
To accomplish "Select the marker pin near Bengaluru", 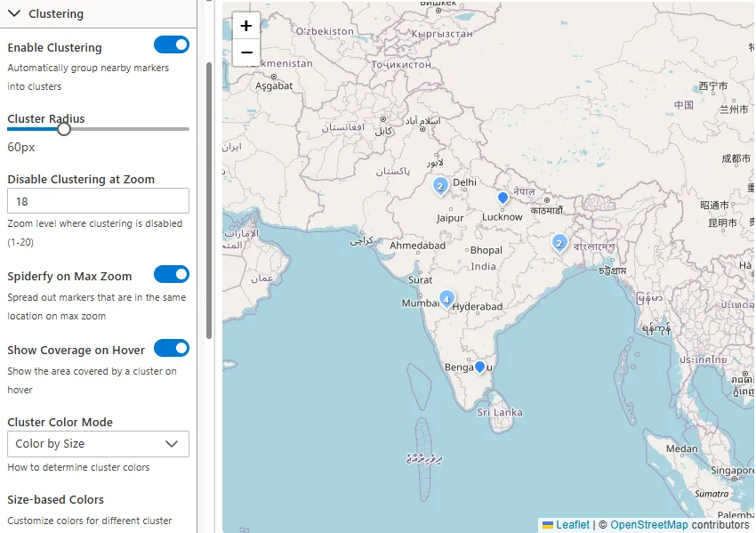I will point(479,366).
